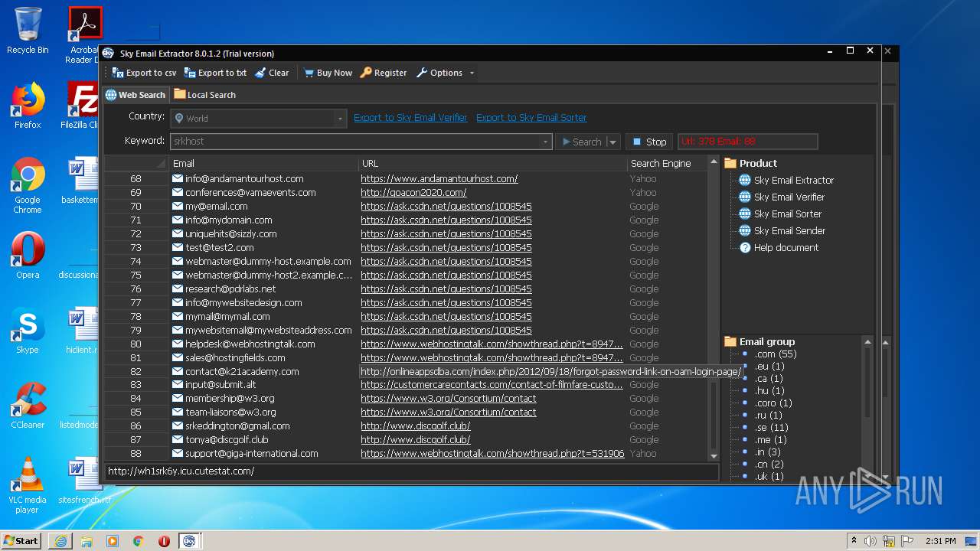Select the .in (3) email group
This screenshot has width=980, height=551.
click(x=768, y=452)
